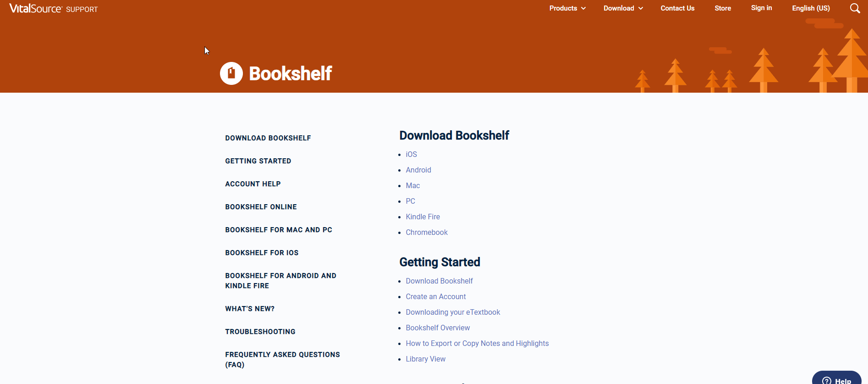This screenshot has height=384, width=868.
Task: Open the search magnifier icon
Action: point(855,8)
